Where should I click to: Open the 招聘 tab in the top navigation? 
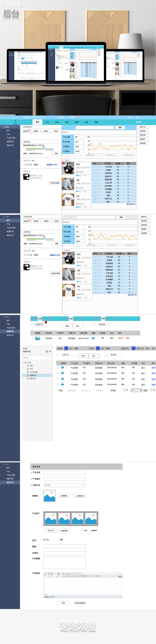coord(77,122)
